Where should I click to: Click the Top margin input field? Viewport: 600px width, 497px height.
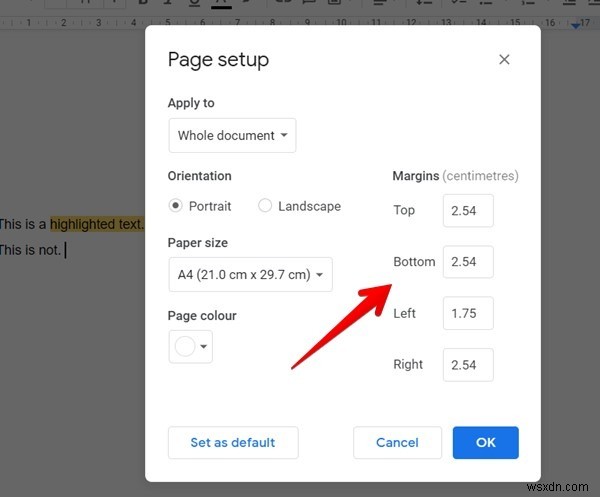[468, 210]
